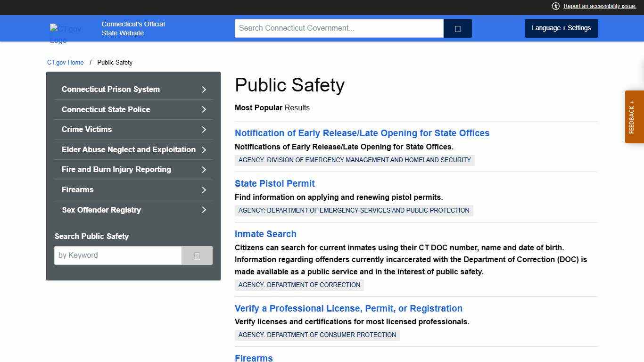Click Report an accessibility issue
The height and width of the screenshot is (362, 644).
pyautogui.click(x=599, y=6)
